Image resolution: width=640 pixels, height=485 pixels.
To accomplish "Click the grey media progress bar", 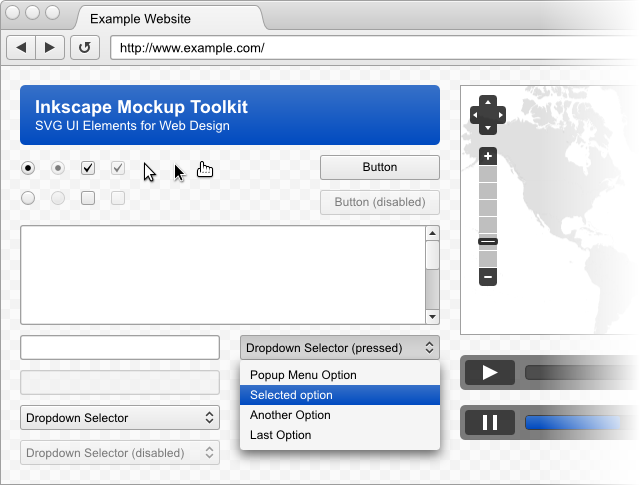I will [x=580, y=372].
